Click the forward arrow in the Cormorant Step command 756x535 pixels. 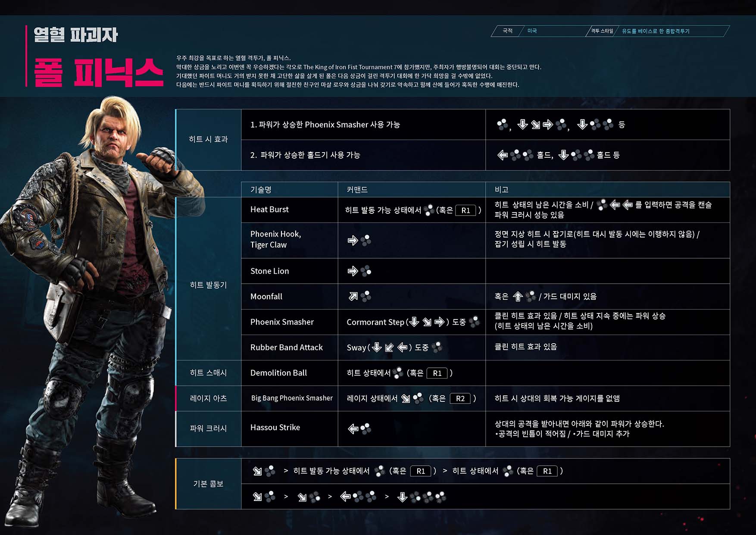(x=439, y=322)
